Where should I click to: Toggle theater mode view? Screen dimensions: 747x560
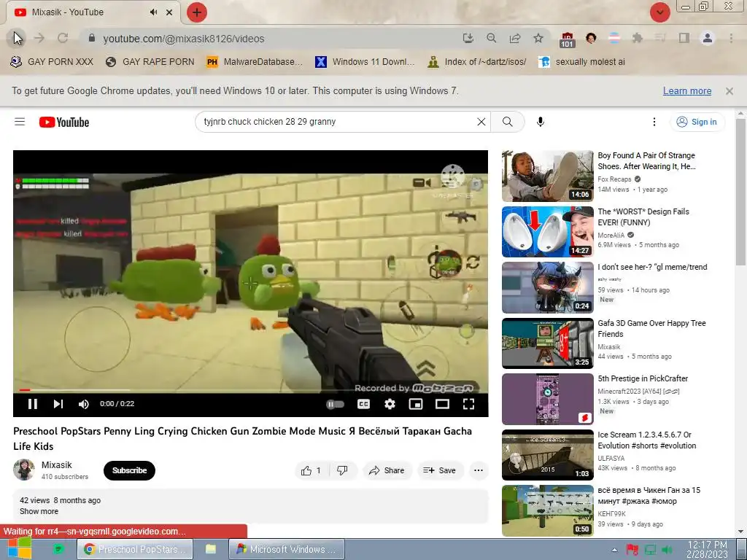tap(442, 404)
